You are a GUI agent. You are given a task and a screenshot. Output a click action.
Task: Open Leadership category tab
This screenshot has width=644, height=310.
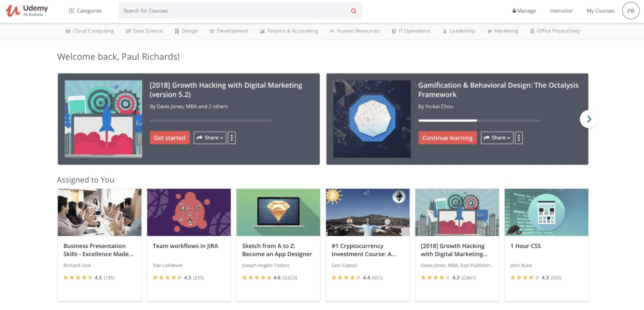[x=459, y=31]
